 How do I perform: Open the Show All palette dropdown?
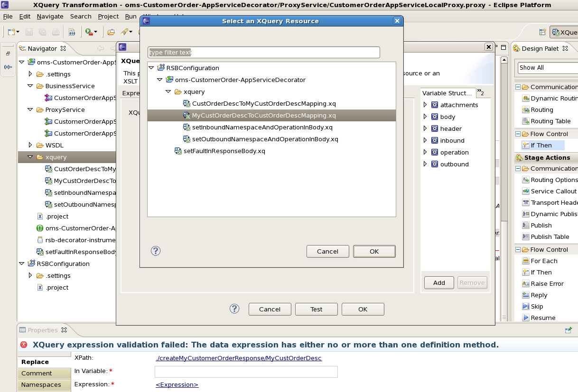(548, 68)
